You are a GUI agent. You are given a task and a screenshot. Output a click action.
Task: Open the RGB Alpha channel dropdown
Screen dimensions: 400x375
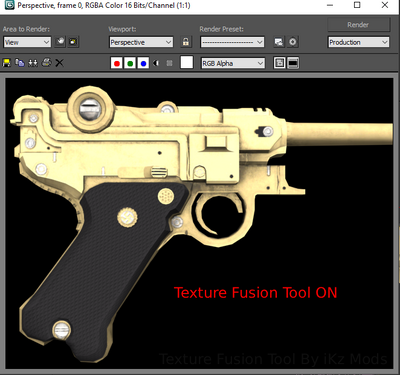point(233,63)
